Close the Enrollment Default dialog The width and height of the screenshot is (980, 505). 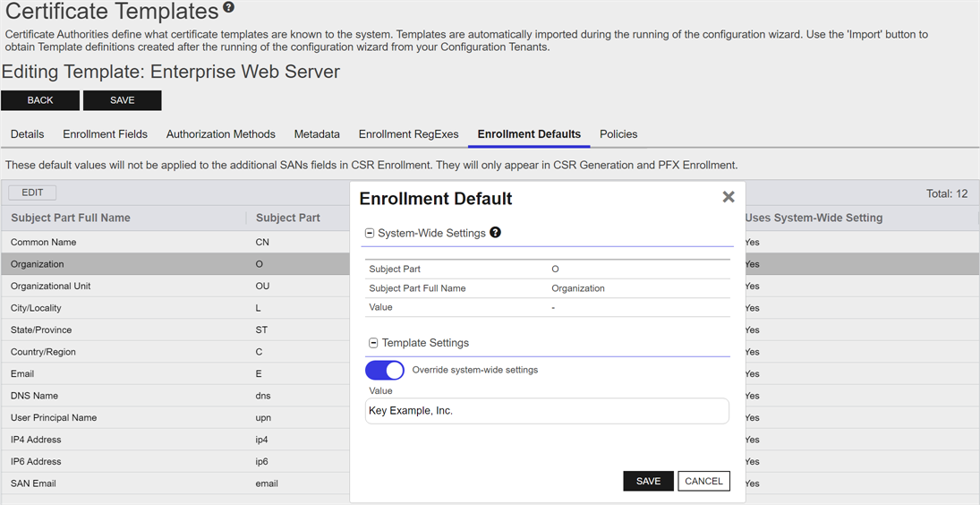click(x=728, y=197)
